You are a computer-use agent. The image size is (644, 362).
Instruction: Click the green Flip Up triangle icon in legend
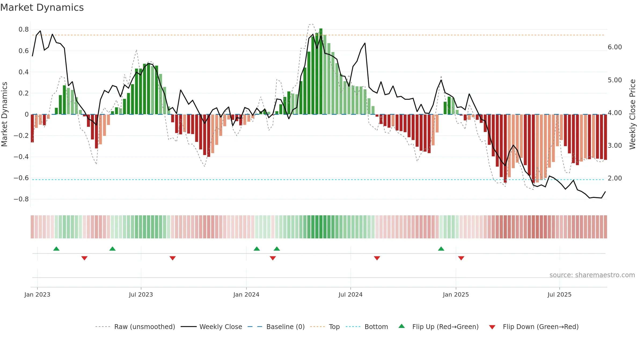coord(402,326)
